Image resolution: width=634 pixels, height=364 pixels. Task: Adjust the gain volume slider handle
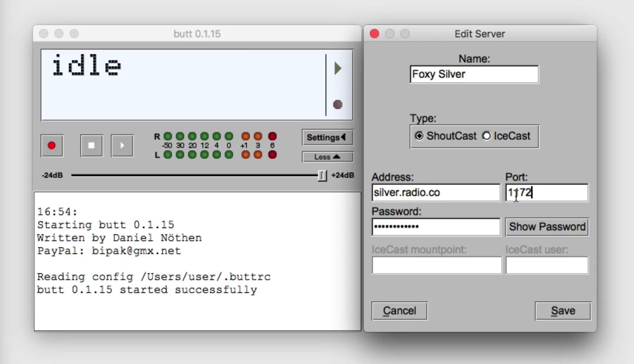click(322, 175)
